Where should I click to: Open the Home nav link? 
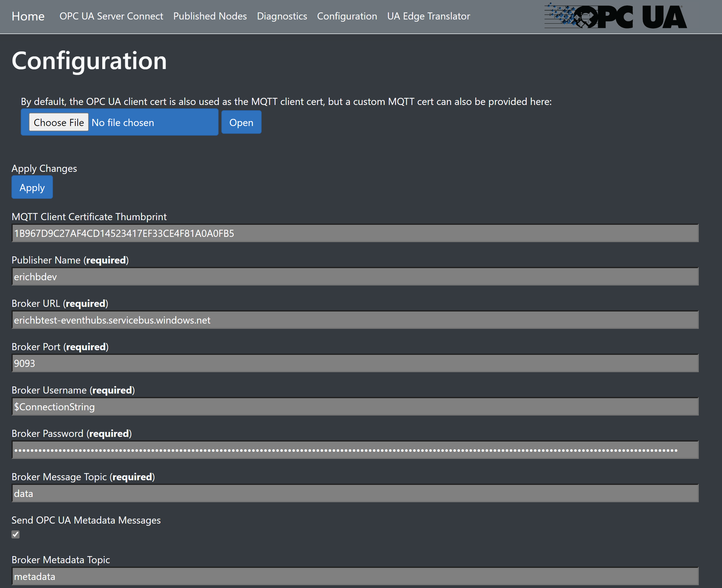28,16
